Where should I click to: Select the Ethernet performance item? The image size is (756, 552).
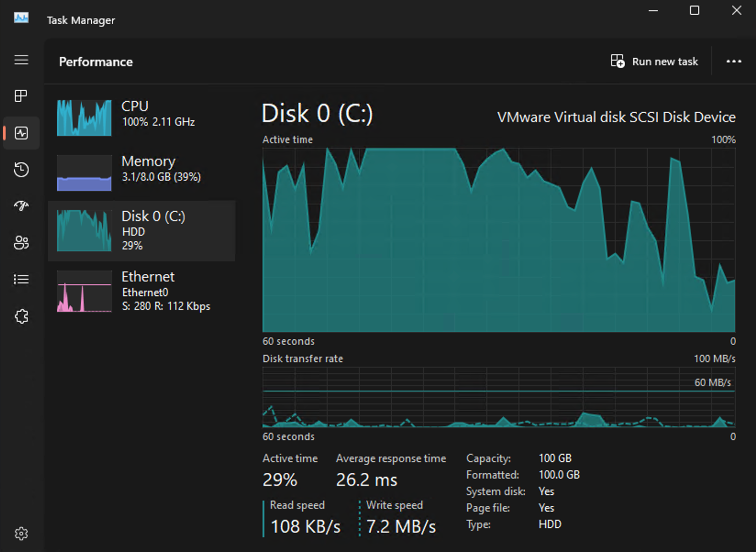click(x=142, y=291)
